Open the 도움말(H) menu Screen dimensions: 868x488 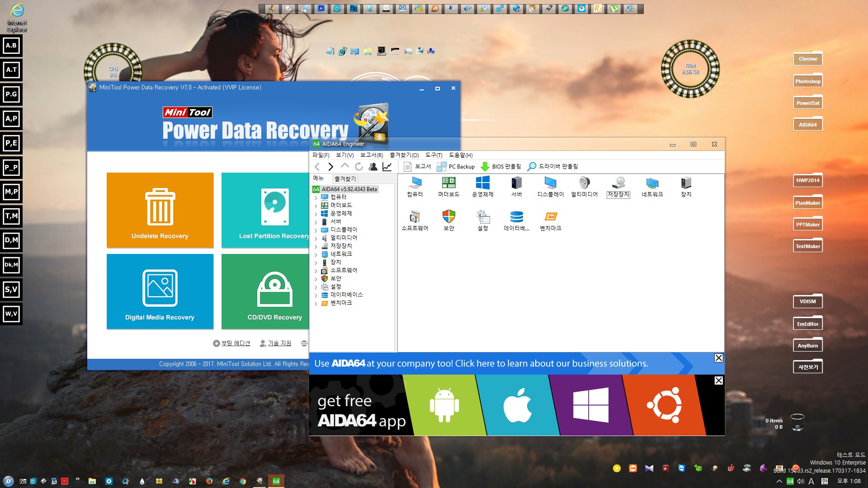(x=461, y=155)
